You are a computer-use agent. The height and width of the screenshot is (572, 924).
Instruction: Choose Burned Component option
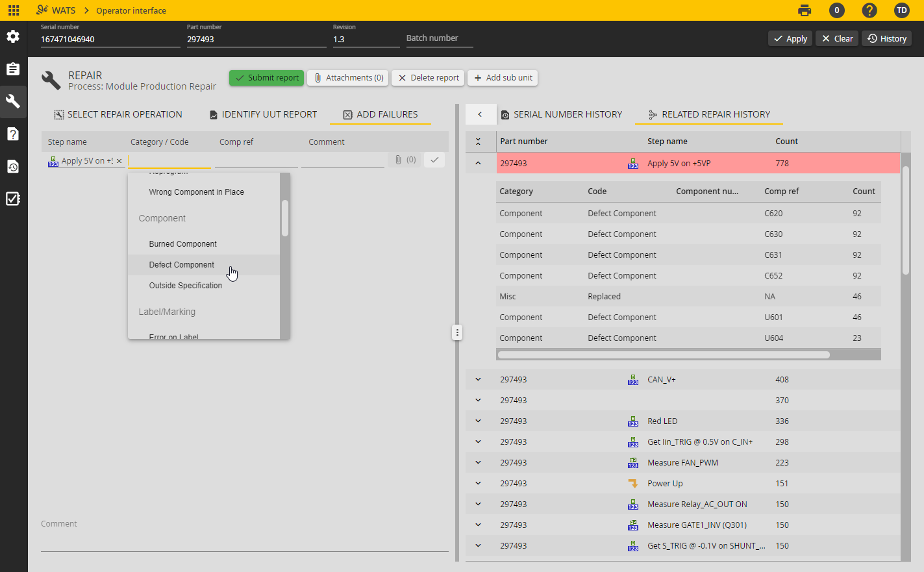[204, 244]
